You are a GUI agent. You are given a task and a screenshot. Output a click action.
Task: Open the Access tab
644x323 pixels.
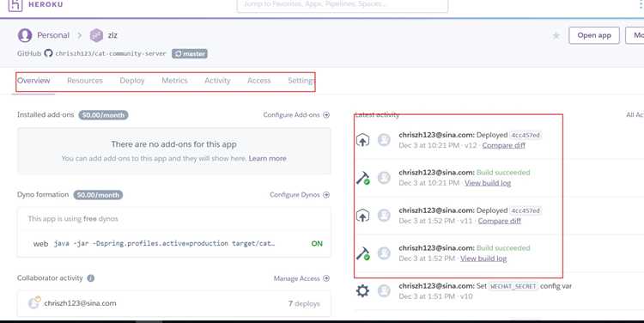(x=258, y=81)
